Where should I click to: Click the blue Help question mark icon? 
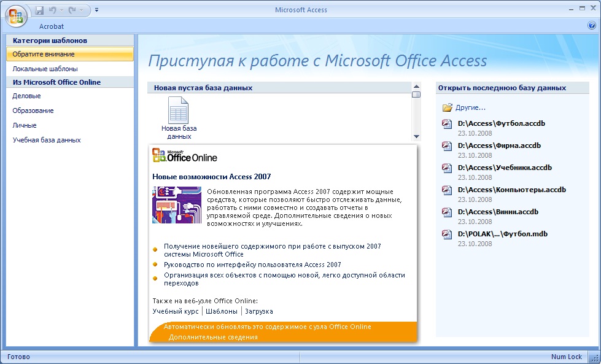point(591,25)
